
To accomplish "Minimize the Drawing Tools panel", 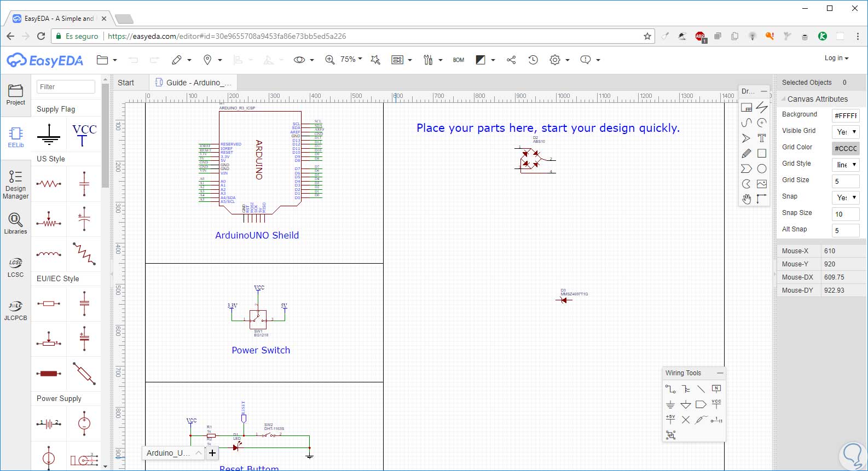I will click(764, 91).
